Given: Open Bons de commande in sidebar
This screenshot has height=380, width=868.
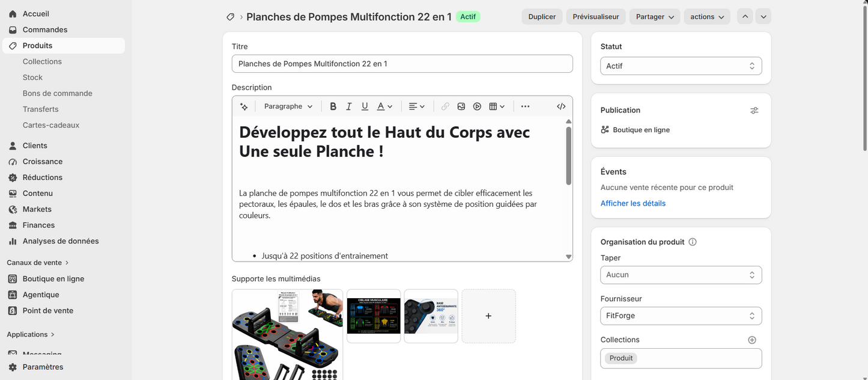Looking at the screenshot, I should pyautogui.click(x=58, y=93).
